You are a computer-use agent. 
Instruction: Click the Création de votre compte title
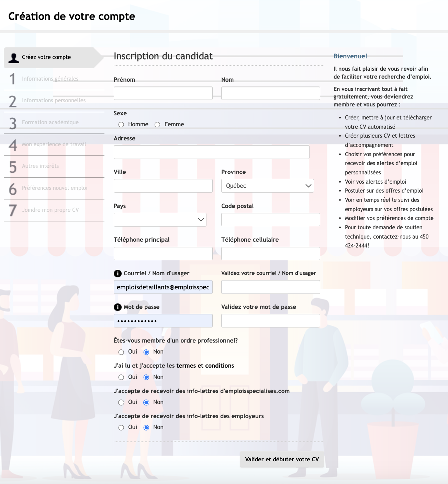[71, 16]
